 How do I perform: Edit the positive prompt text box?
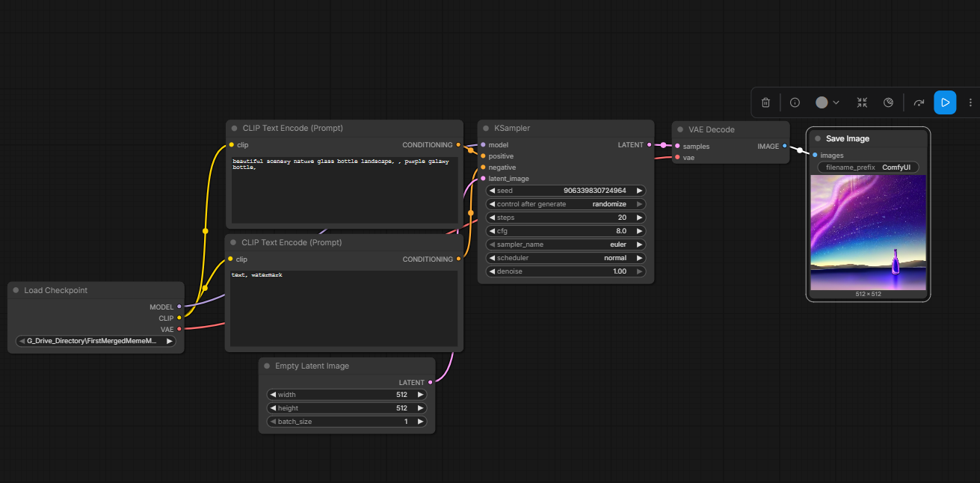tap(345, 190)
